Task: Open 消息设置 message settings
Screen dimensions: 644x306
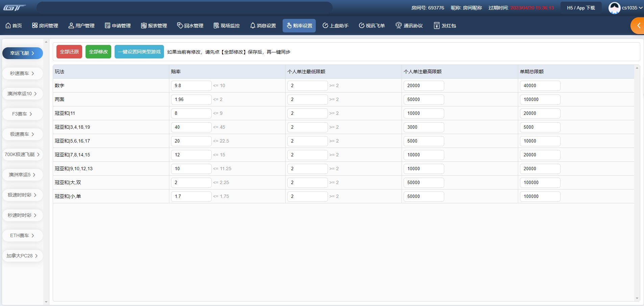Action: coord(263,26)
